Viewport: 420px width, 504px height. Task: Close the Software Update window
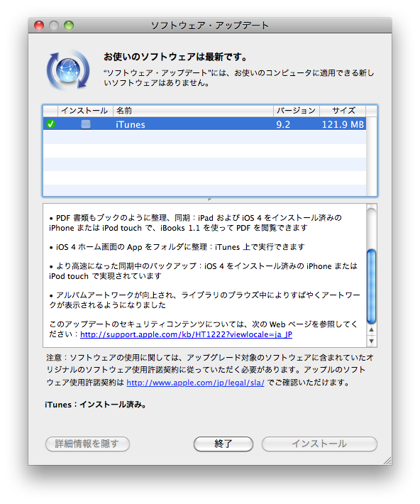coord(39,26)
